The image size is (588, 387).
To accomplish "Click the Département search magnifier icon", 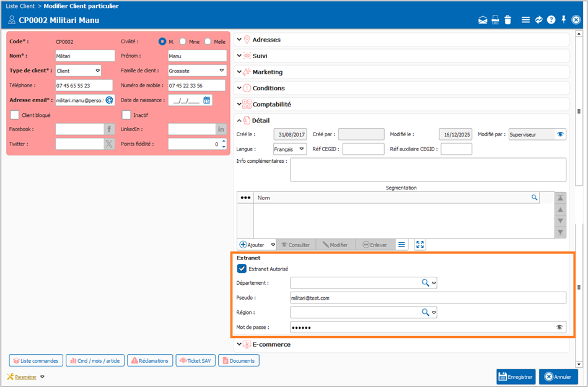I will 425,283.
